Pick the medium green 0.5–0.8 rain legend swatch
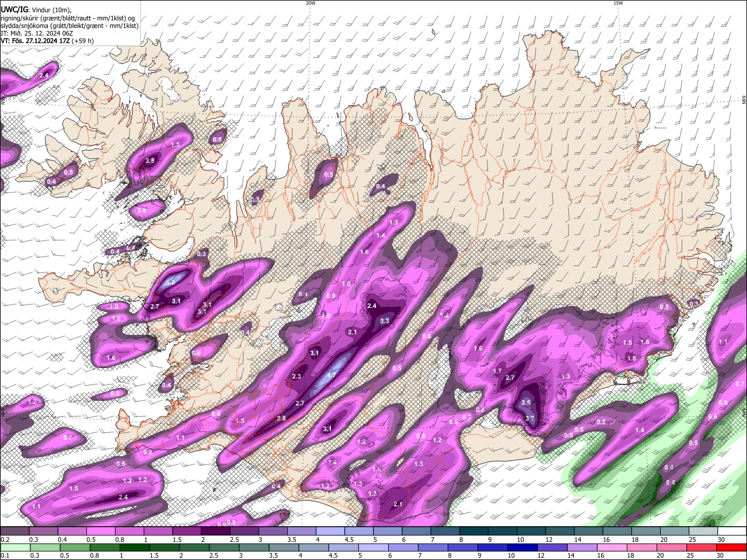Screen dimensions: 747x560 point(74,547)
